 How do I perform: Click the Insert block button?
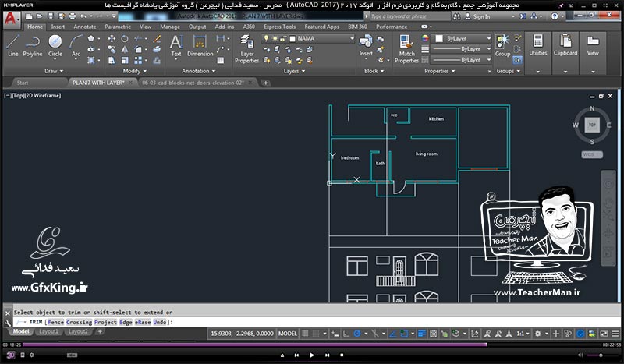[x=366, y=46]
